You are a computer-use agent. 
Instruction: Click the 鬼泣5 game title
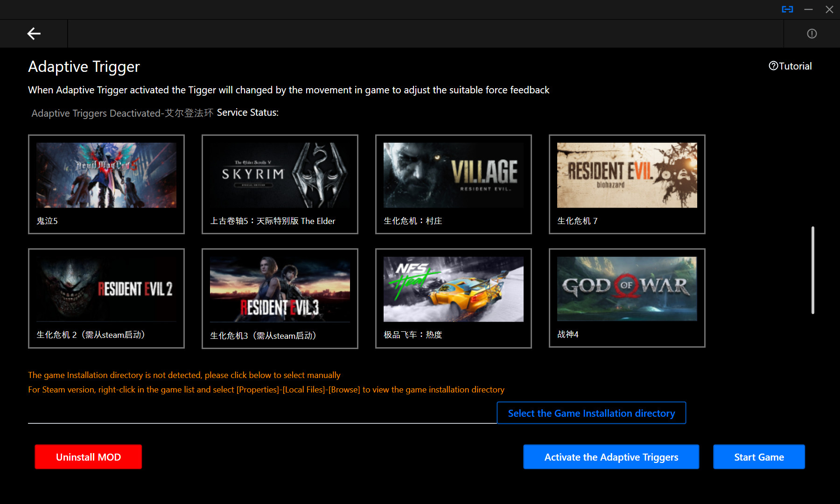[x=47, y=221]
